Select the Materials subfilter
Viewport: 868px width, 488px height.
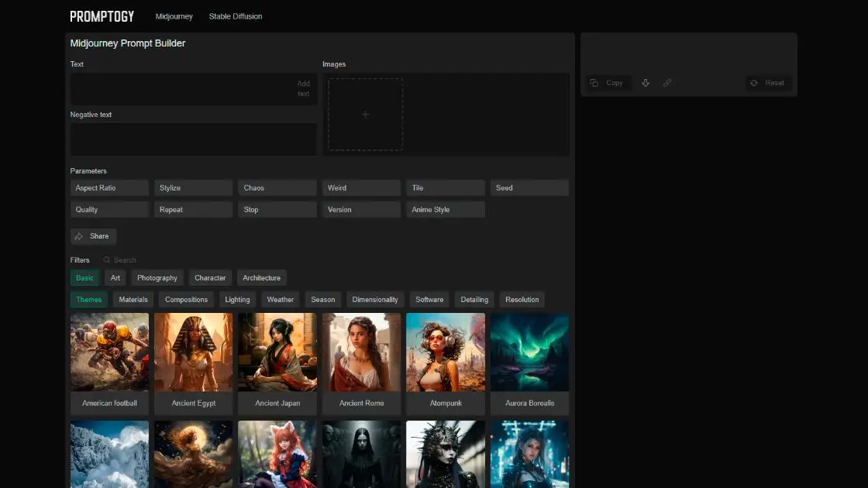(133, 299)
